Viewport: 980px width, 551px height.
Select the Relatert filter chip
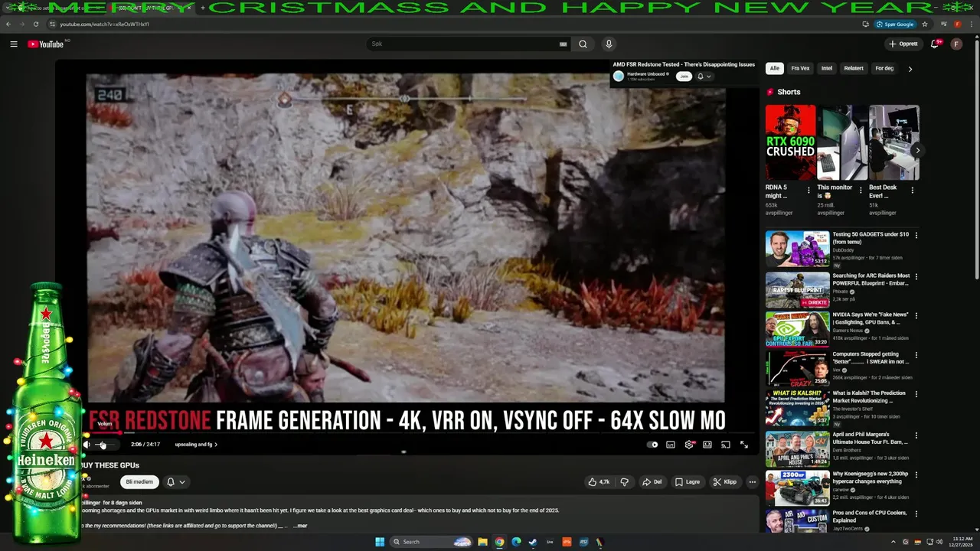pos(854,68)
